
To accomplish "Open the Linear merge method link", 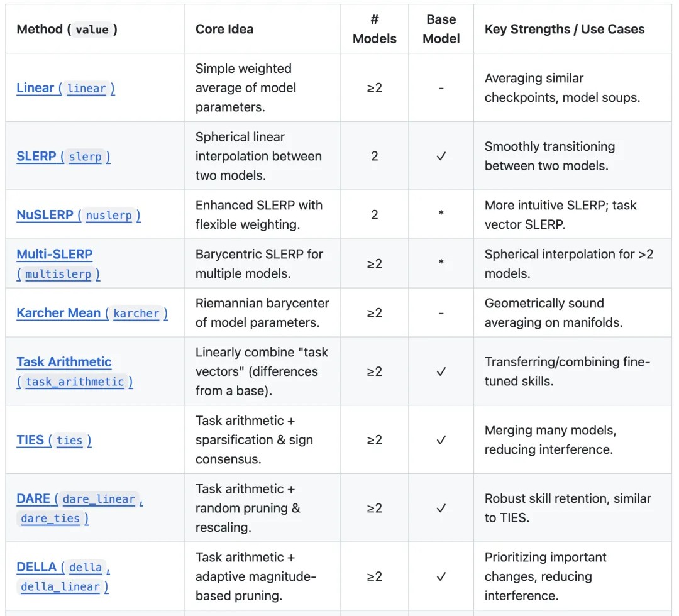I will pos(35,88).
